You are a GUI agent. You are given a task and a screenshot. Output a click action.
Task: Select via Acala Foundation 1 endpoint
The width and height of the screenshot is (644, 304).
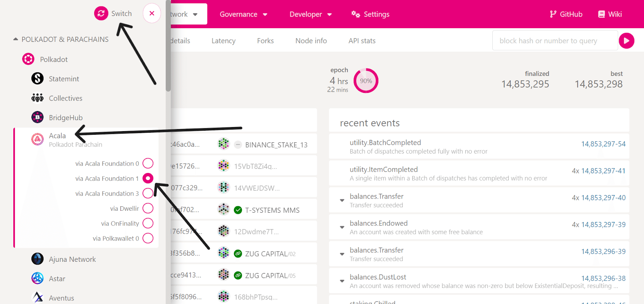(148, 178)
